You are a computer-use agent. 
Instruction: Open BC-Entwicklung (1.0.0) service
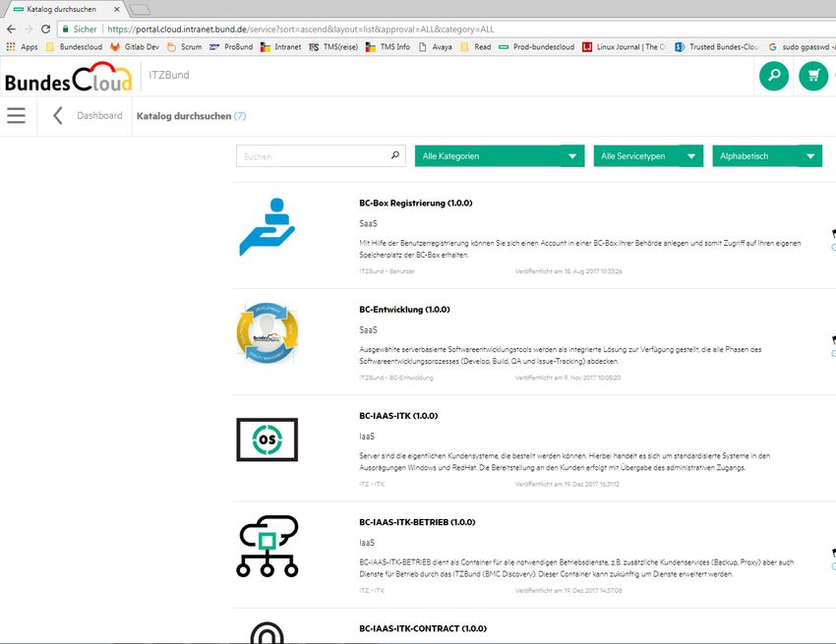(404, 309)
